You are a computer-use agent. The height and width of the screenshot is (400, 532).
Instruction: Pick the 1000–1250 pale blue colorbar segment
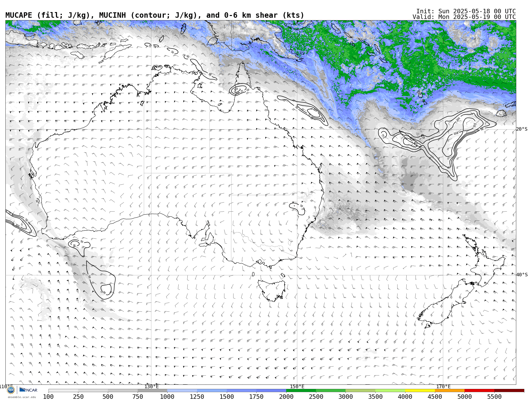182,391
